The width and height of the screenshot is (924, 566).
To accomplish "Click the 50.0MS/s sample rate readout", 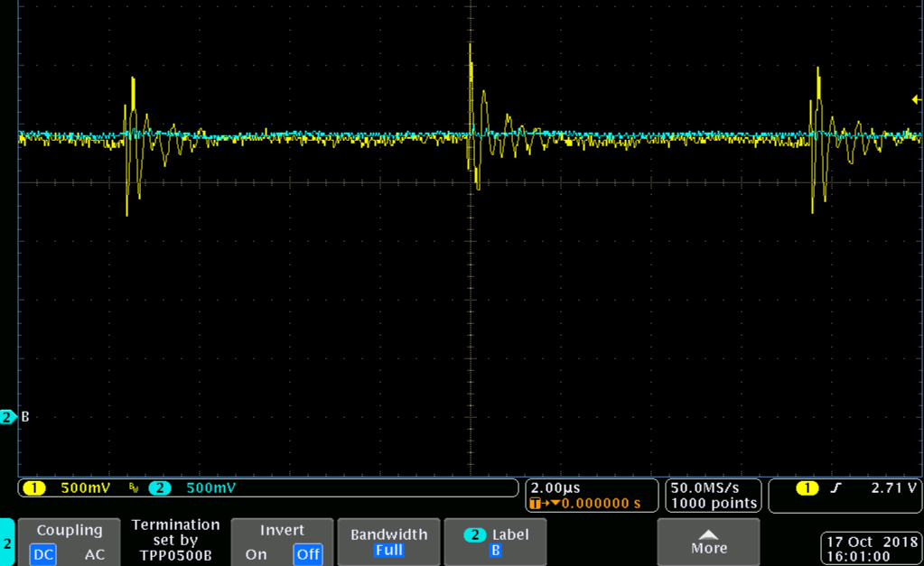I will [x=705, y=487].
